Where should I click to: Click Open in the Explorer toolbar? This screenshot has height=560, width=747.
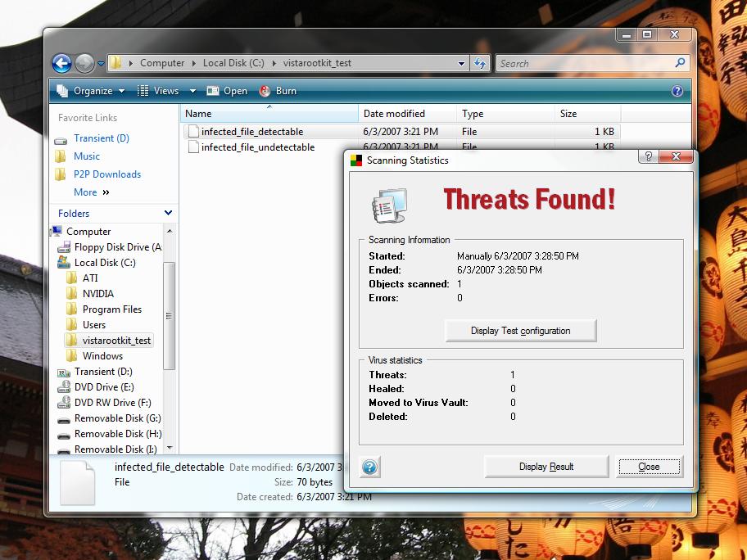[227, 91]
